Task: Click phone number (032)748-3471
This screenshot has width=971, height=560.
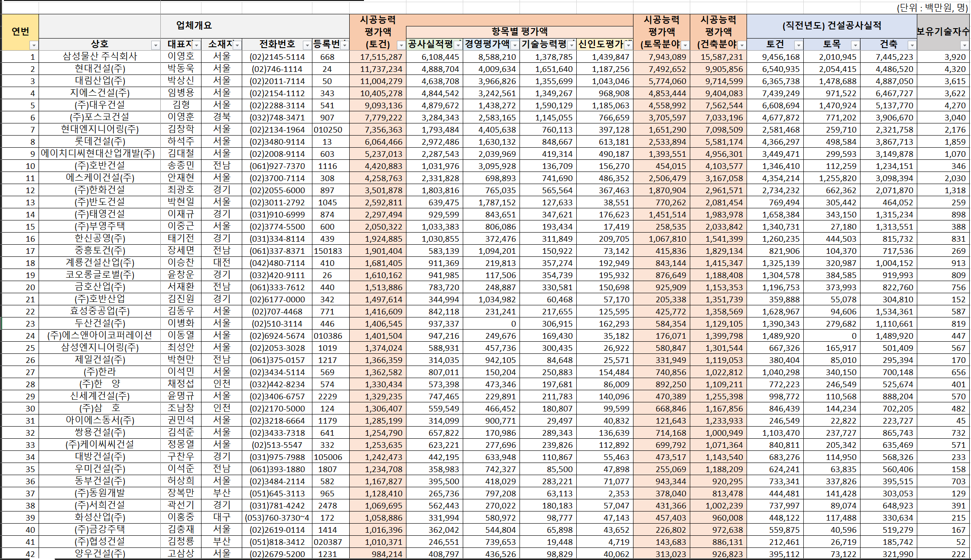Action: click(x=277, y=117)
